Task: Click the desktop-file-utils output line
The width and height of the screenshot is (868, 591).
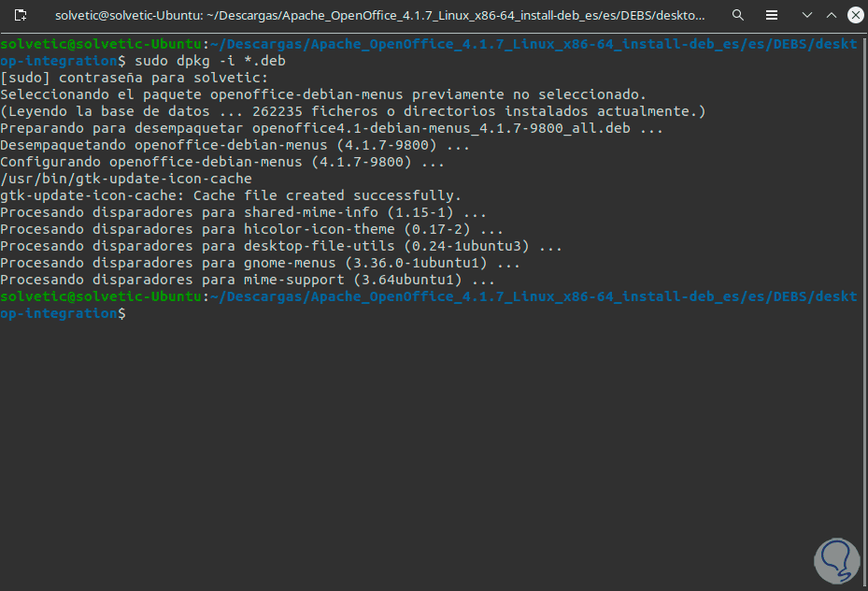Action: (280, 246)
